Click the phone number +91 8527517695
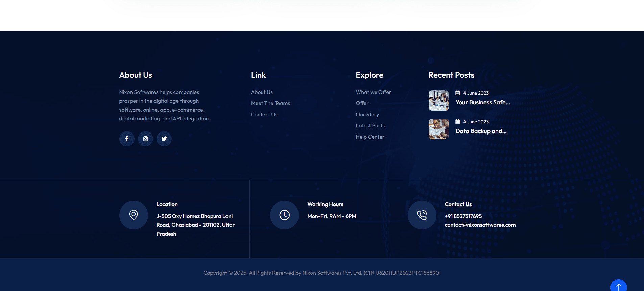644x291 pixels. (x=463, y=216)
